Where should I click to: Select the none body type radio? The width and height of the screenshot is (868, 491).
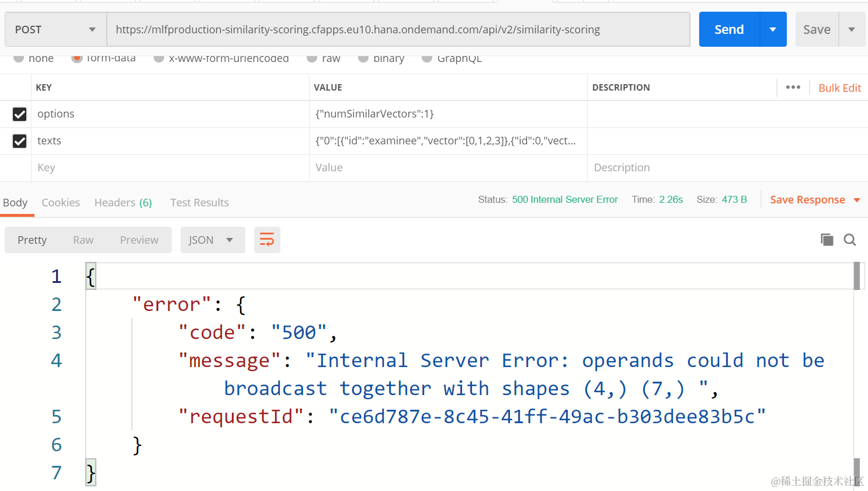coord(19,58)
